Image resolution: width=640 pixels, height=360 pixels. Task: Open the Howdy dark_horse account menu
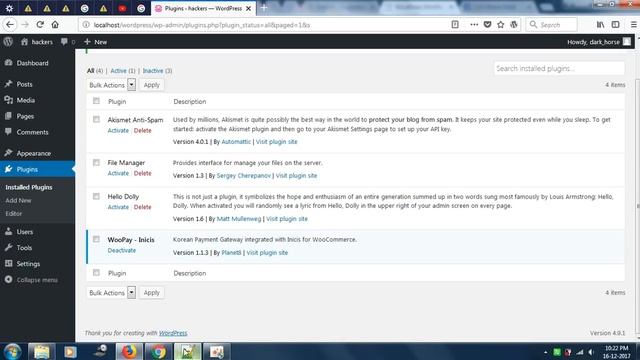(x=599, y=42)
